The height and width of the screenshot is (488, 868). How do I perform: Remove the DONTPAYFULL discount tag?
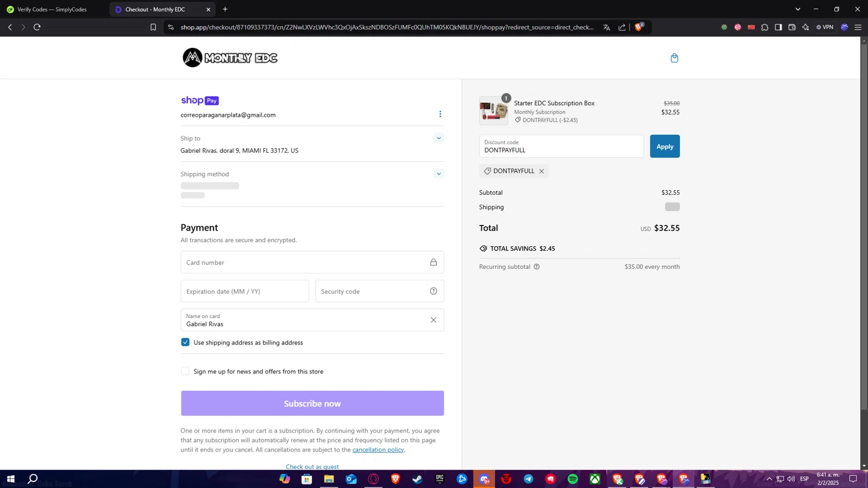tap(542, 171)
